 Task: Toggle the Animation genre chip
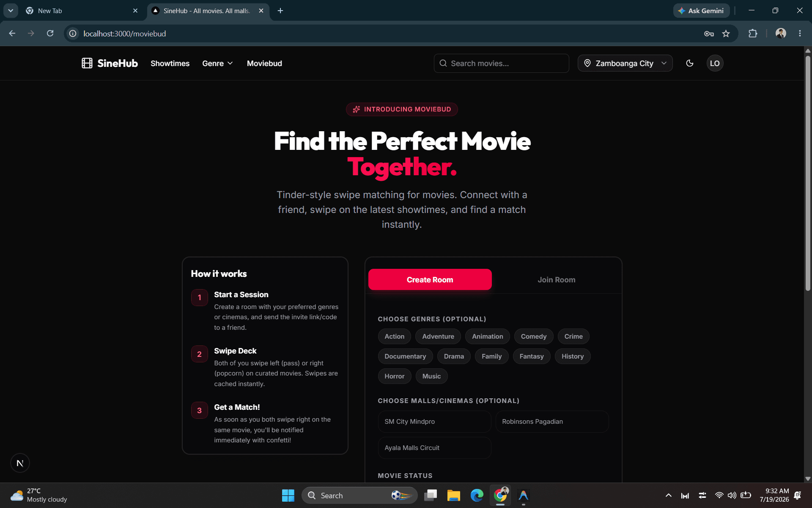point(487,337)
